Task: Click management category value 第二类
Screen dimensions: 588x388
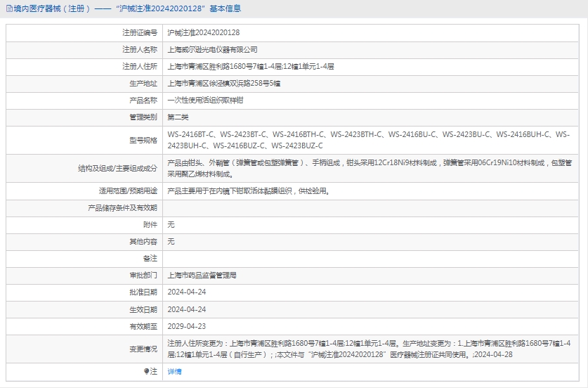Action: point(178,117)
